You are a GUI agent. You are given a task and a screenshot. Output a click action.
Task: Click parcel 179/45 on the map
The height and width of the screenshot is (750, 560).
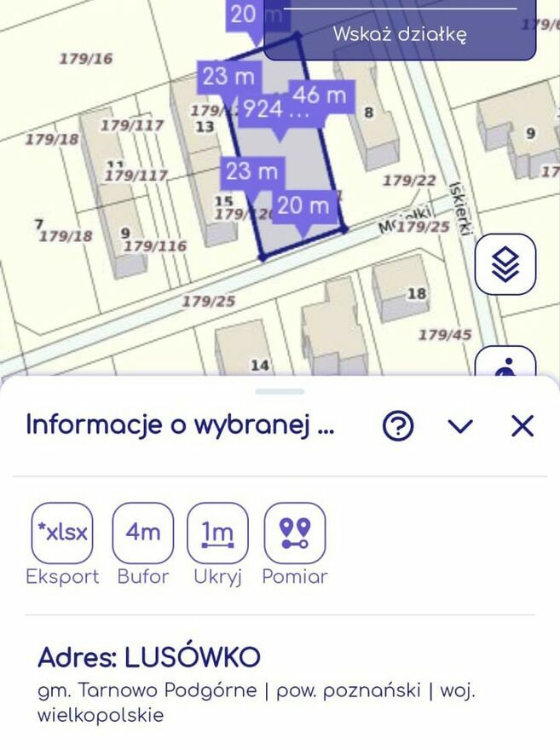coord(444,335)
